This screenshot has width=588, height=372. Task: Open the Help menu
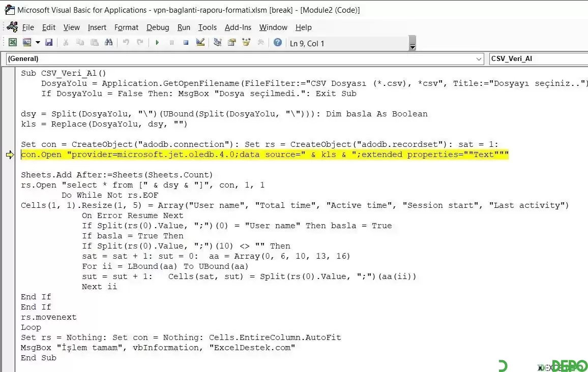pyautogui.click(x=303, y=27)
